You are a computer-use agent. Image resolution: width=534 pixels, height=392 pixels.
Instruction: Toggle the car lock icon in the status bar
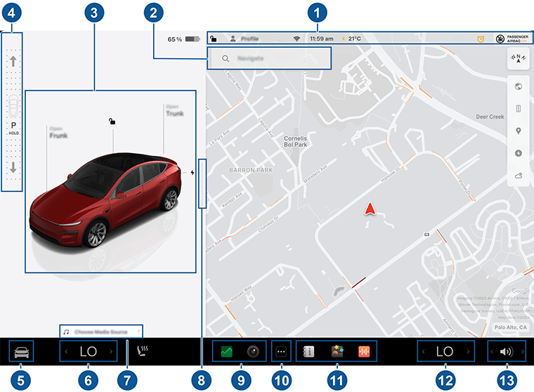(214, 39)
